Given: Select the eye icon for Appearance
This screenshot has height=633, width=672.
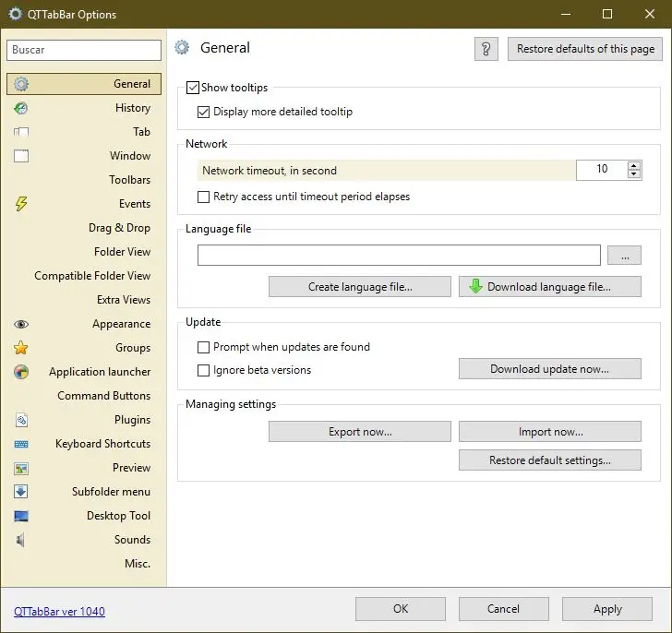Looking at the screenshot, I should coord(21,324).
